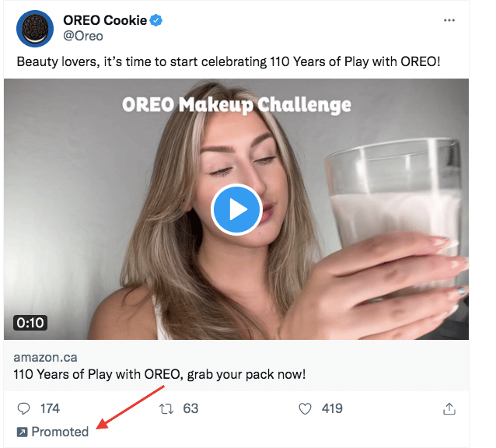The height and width of the screenshot is (448, 496).
Task: Click the 0:10 video duration badge
Action: (x=30, y=322)
